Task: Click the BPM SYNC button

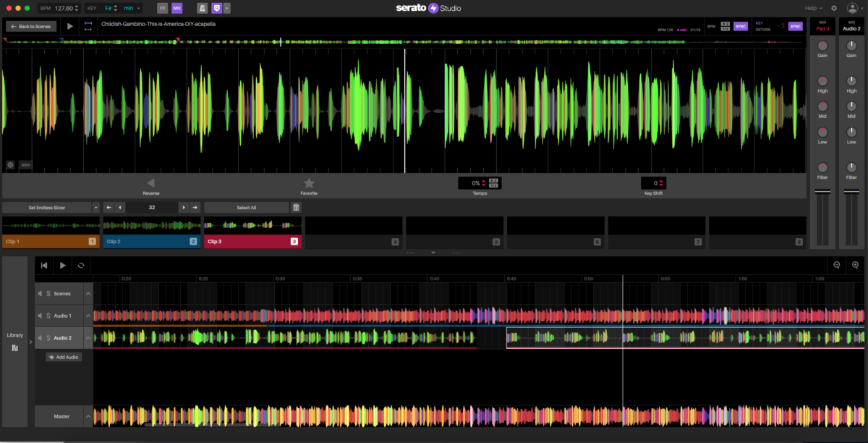Action: pyautogui.click(x=741, y=26)
